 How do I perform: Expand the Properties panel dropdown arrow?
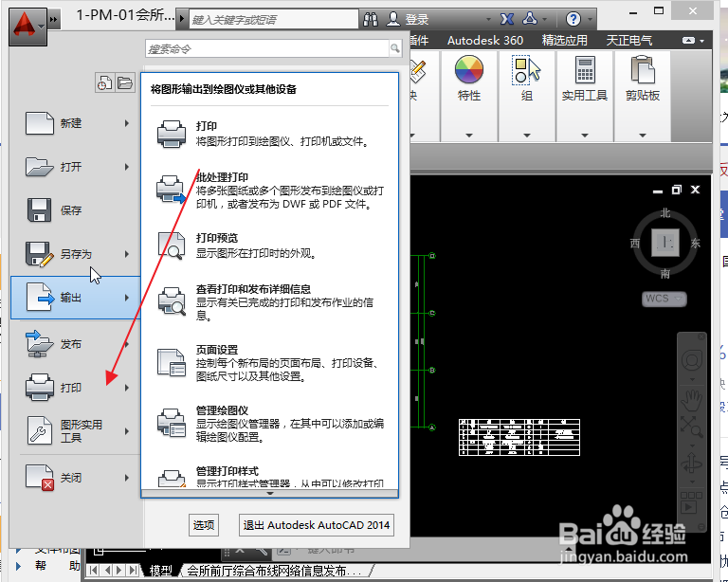[469, 135]
